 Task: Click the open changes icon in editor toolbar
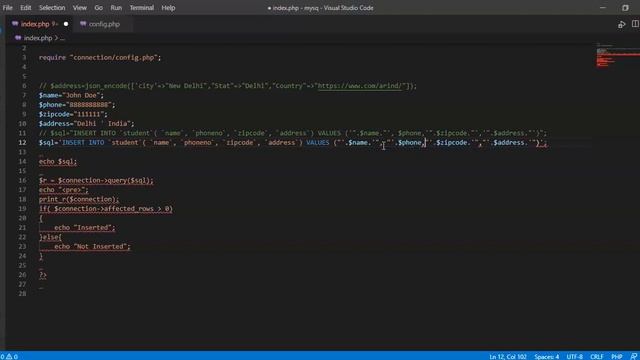click(621, 24)
